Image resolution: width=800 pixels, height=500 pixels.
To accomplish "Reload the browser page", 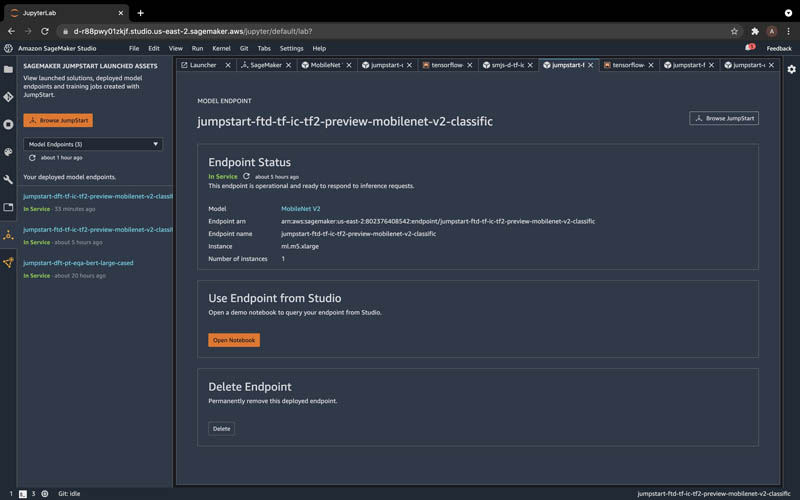I will point(45,31).
